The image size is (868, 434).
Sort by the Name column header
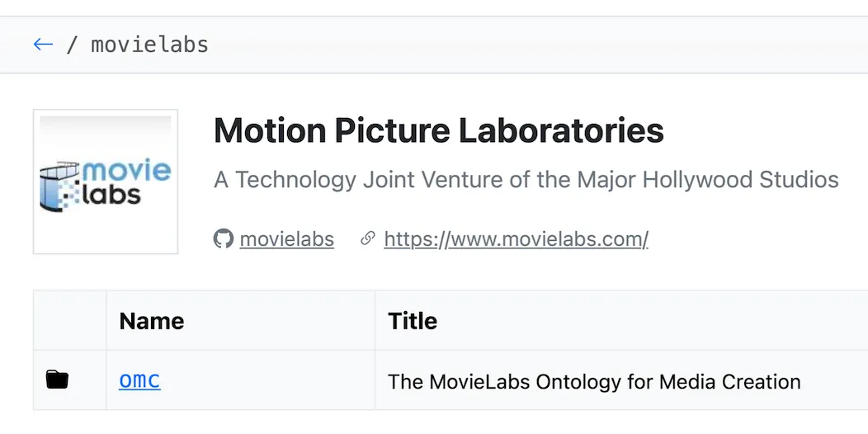coord(152,320)
